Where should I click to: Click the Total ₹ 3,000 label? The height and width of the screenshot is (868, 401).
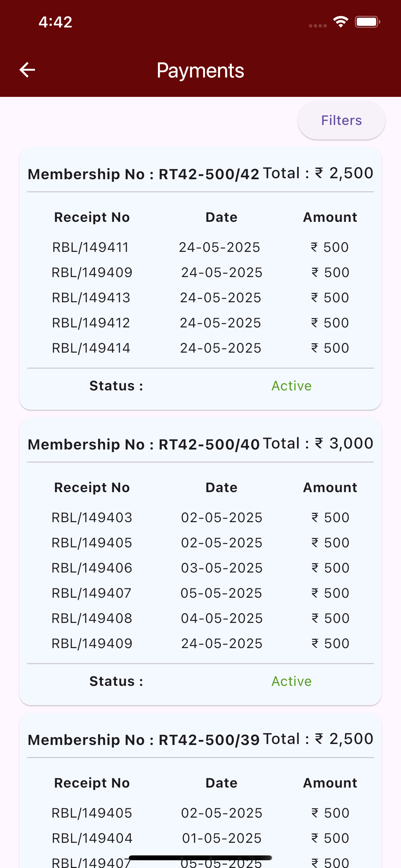[318, 443]
